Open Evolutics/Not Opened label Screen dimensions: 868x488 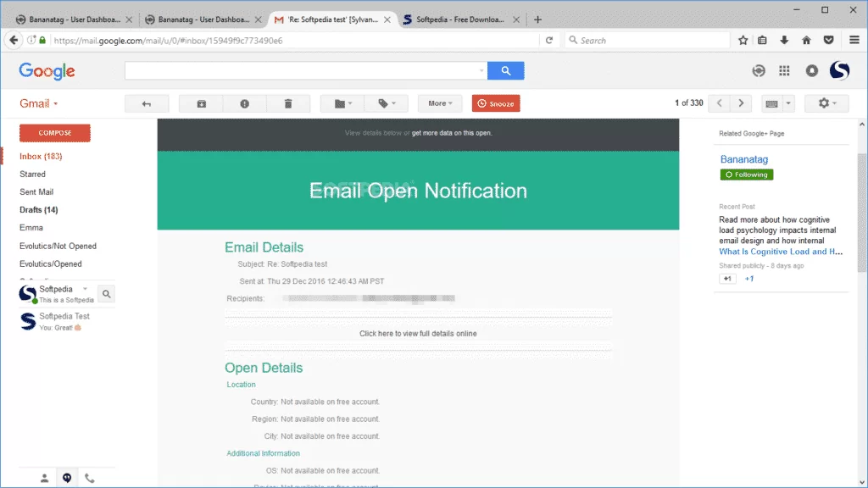[58, 247]
